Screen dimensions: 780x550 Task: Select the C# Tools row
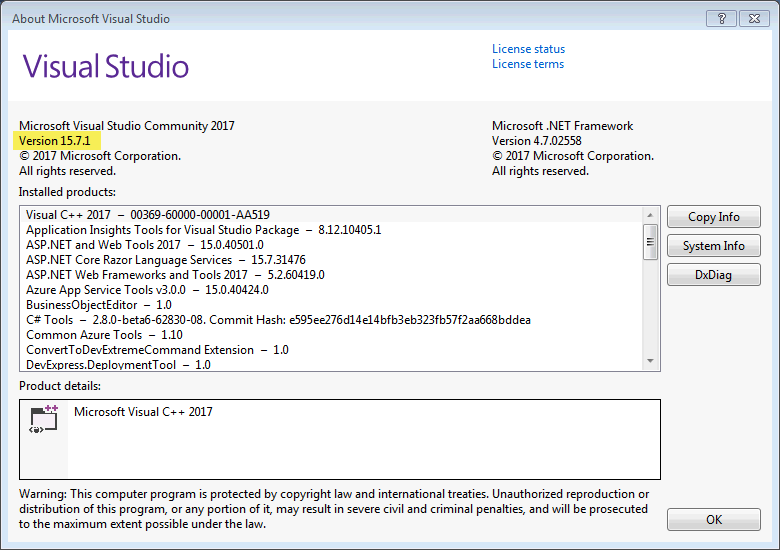click(333, 319)
